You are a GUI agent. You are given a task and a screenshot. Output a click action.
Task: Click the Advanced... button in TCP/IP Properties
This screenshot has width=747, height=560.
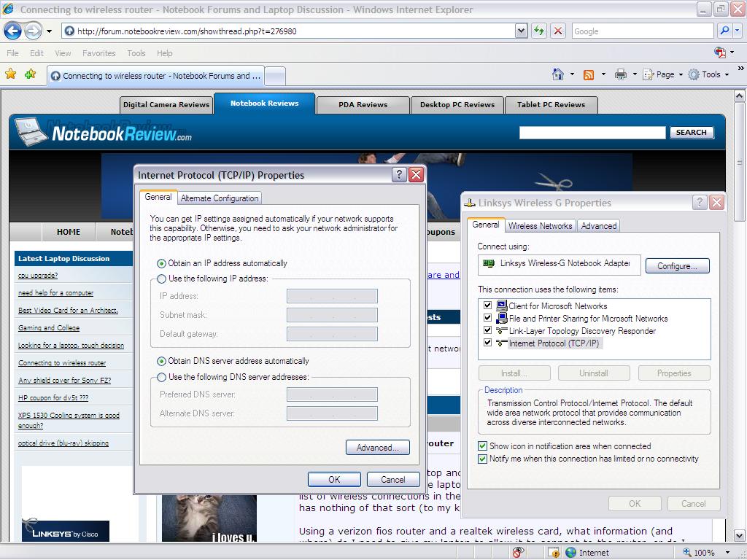pyautogui.click(x=377, y=448)
